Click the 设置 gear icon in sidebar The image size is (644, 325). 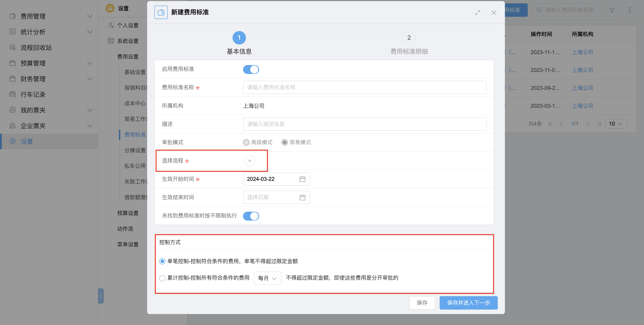13,141
